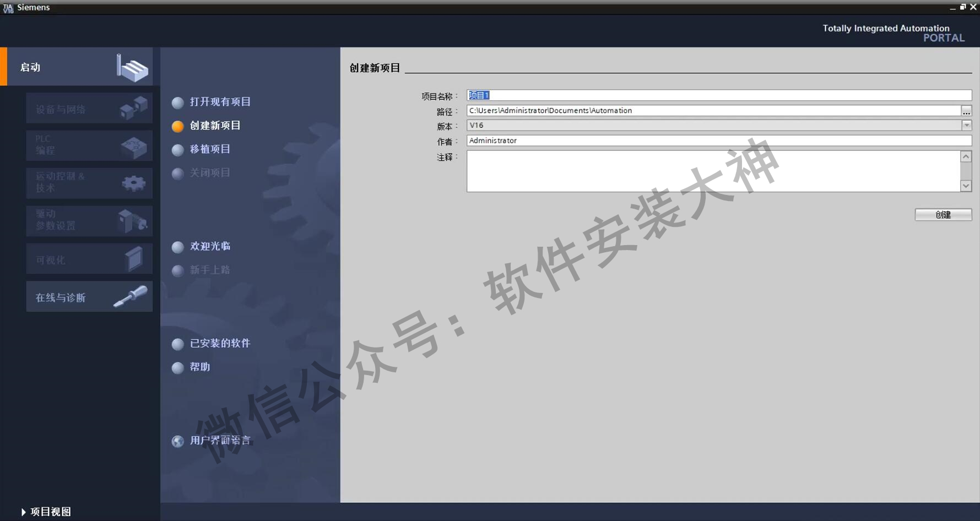The width and height of the screenshot is (980, 521).
Task: Click the Online & Diagnostics screwdriver icon
Action: 131,296
